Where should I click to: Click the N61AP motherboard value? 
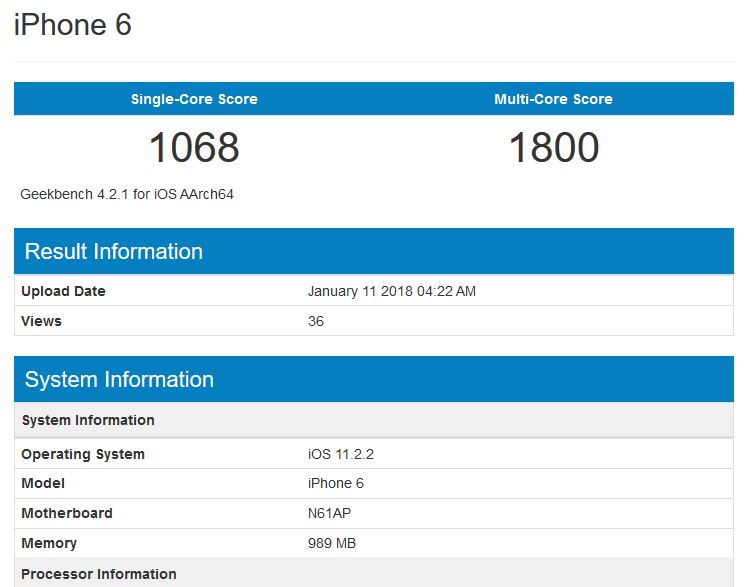tap(330, 513)
